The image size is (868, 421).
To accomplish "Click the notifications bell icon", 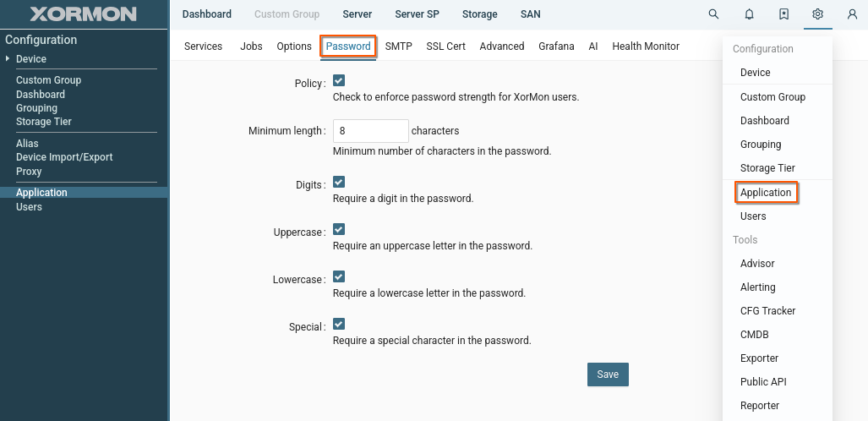I will coord(749,14).
